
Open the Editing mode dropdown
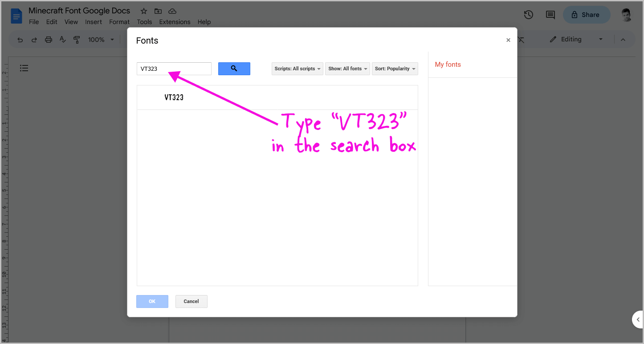pos(577,39)
